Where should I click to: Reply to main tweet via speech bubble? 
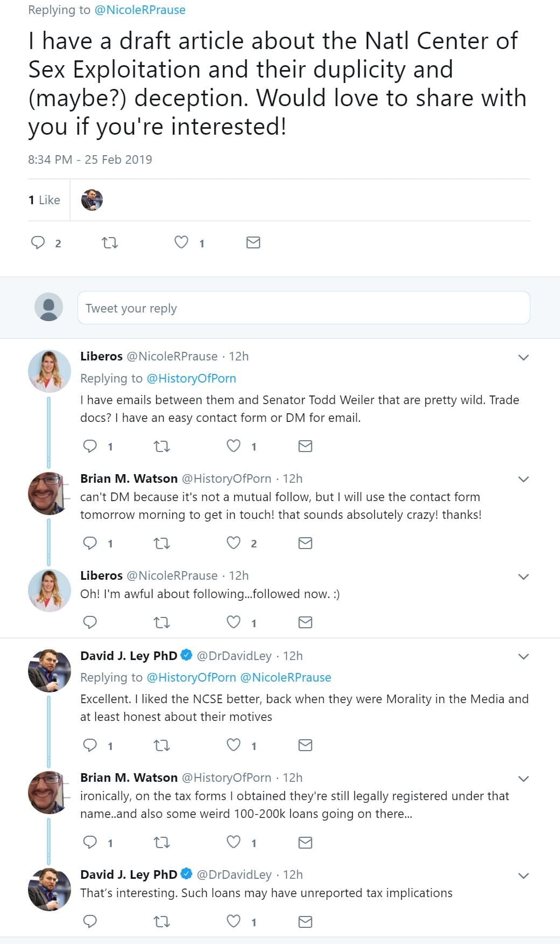pyautogui.click(x=38, y=242)
